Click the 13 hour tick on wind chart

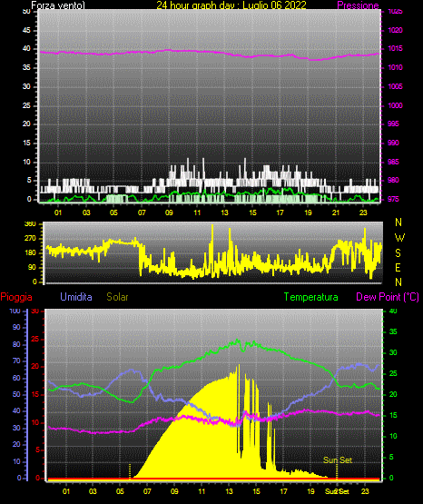tap(224, 212)
